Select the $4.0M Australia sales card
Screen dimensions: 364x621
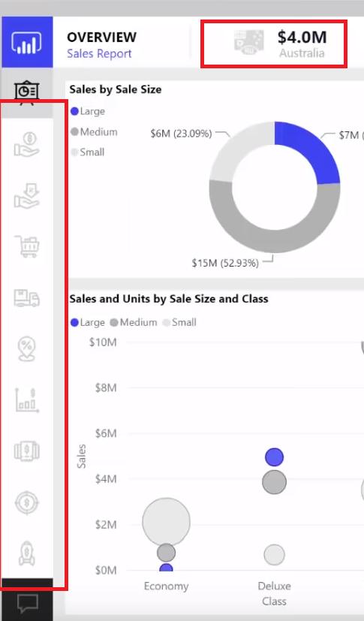coord(274,44)
